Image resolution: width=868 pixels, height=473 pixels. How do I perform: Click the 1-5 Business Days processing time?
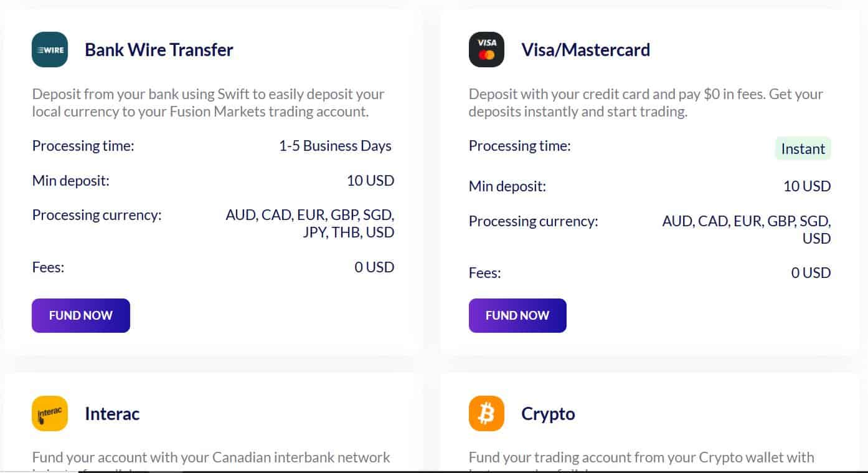pos(335,146)
